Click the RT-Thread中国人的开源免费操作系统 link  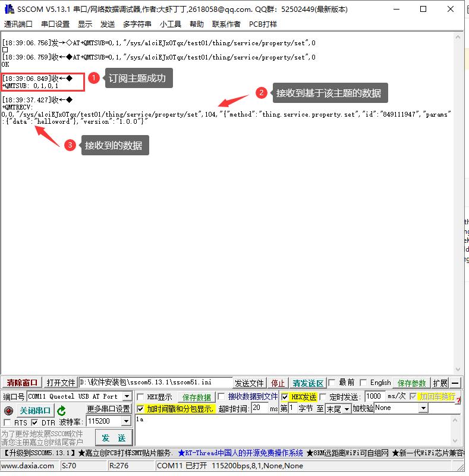tap(240, 453)
